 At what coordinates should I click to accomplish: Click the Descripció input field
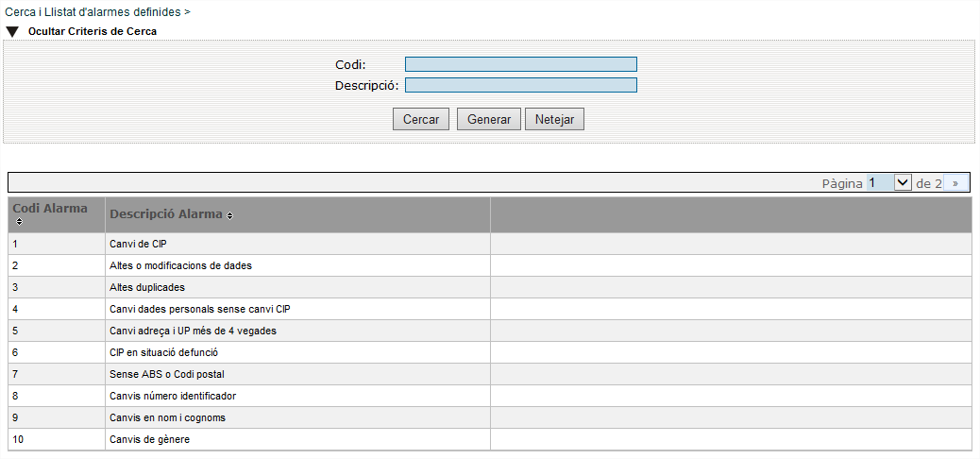(x=520, y=85)
